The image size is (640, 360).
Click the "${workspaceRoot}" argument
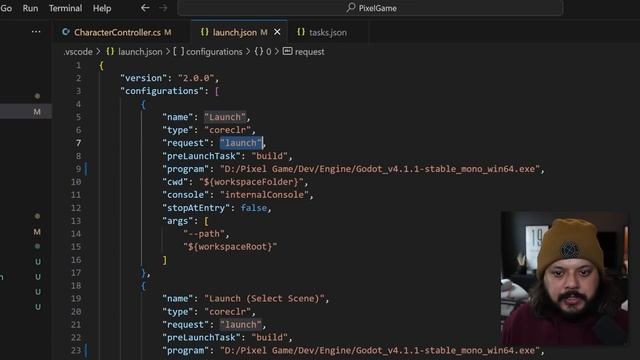click(x=230, y=247)
